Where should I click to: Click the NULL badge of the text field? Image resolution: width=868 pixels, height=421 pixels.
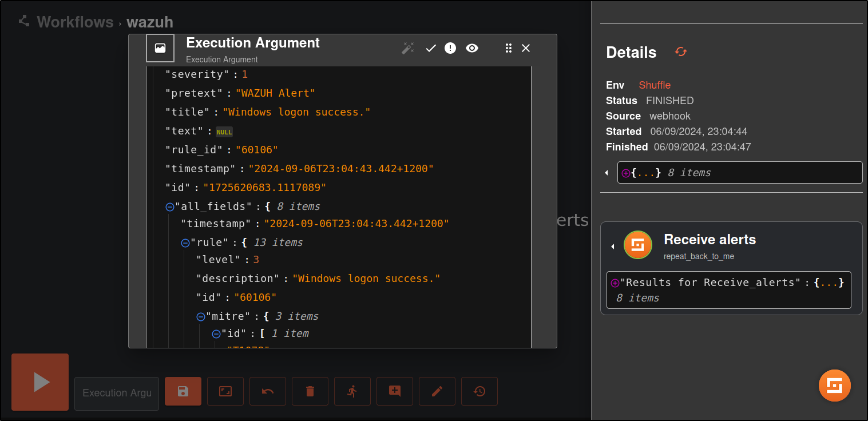click(224, 132)
